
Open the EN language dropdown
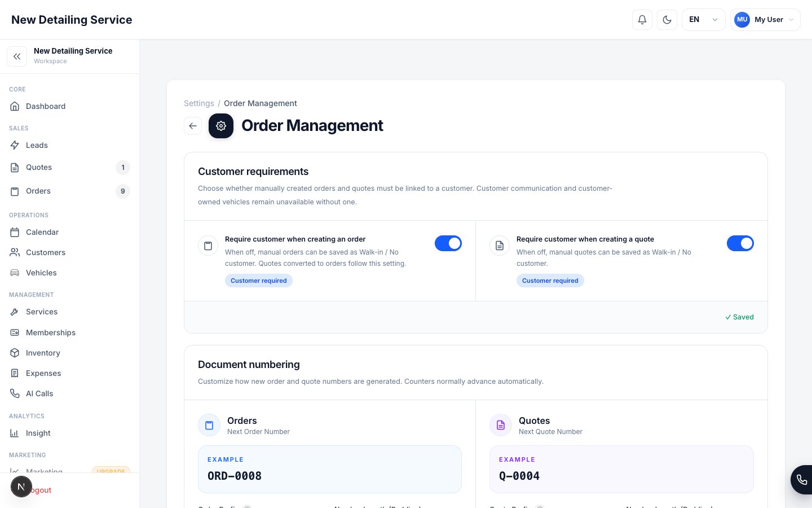tap(703, 20)
